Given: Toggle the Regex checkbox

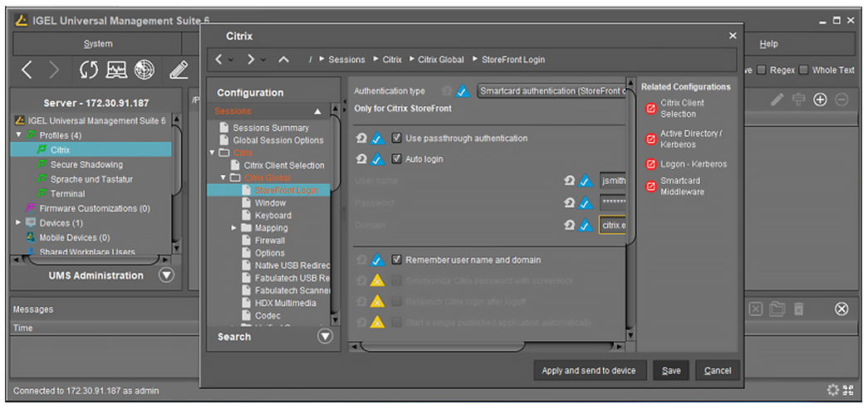Looking at the screenshot, I should [x=762, y=71].
